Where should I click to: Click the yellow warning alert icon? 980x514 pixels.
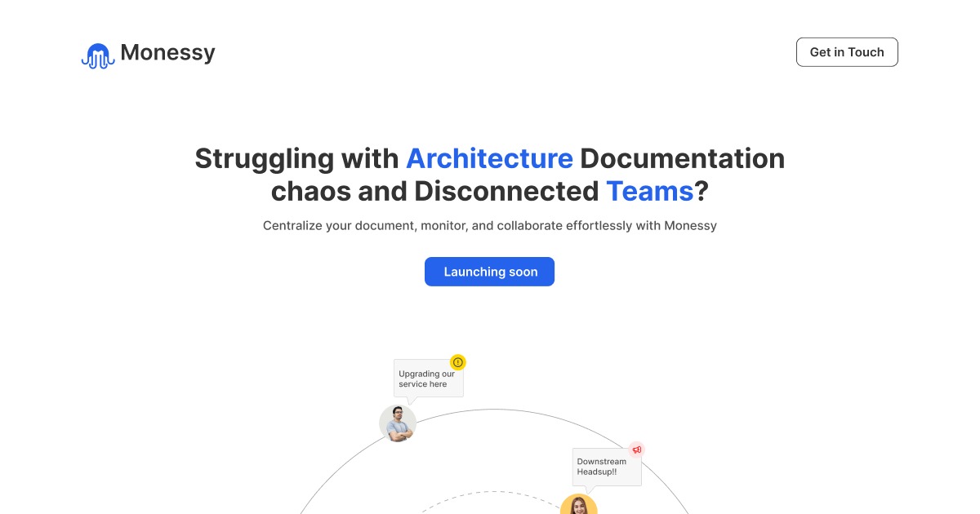click(457, 362)
